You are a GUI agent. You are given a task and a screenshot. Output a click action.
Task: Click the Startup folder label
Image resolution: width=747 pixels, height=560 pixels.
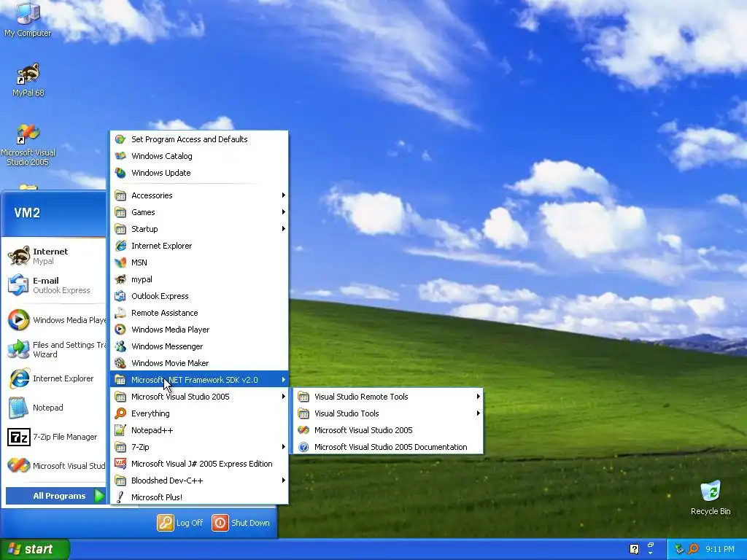click(x=144, y=229)
